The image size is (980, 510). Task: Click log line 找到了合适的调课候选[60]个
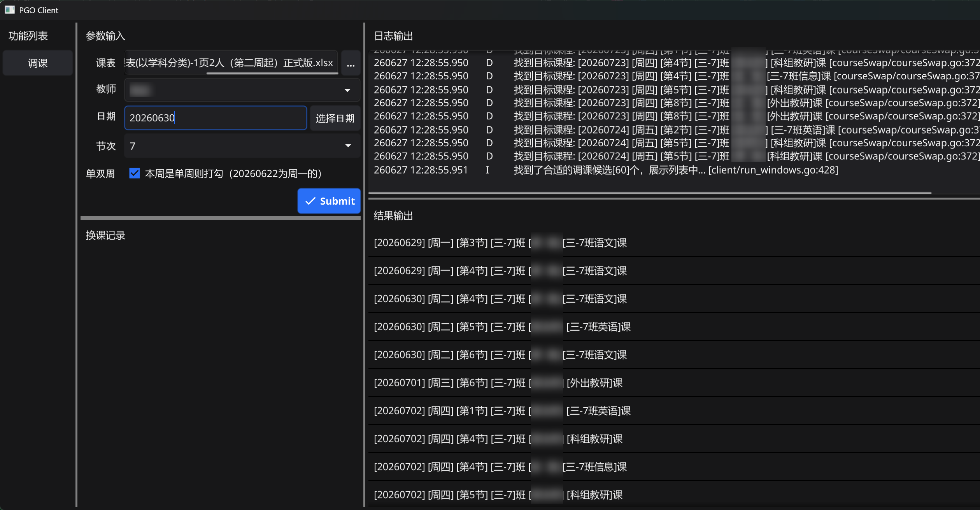click(x=606, y=170)
